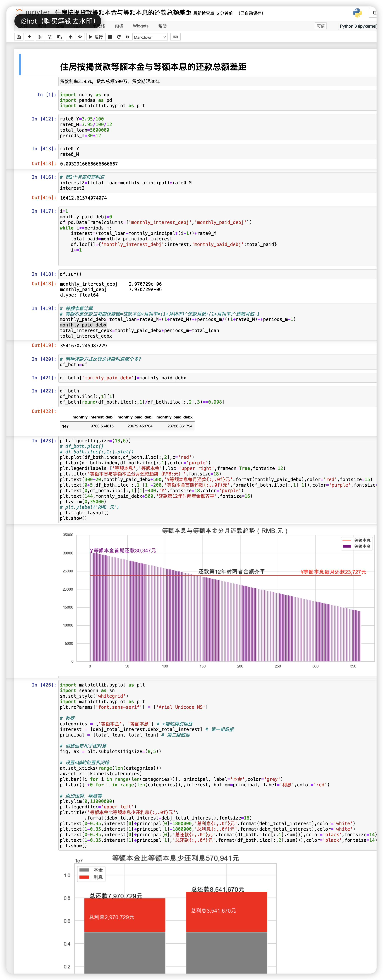The height and width of the screenshot is (980, 383).
Task: Click the save notebook icon
Action: 19,37
